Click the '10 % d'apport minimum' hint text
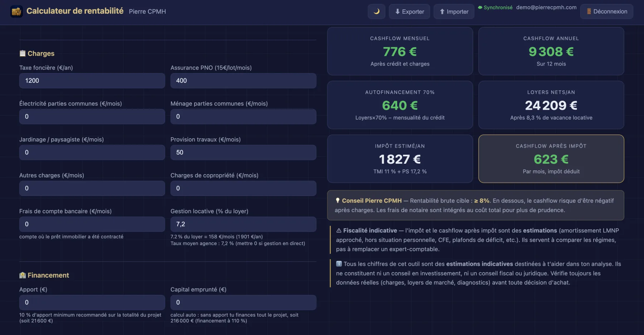This screenshot has height=335, width=644. [90, 318]
